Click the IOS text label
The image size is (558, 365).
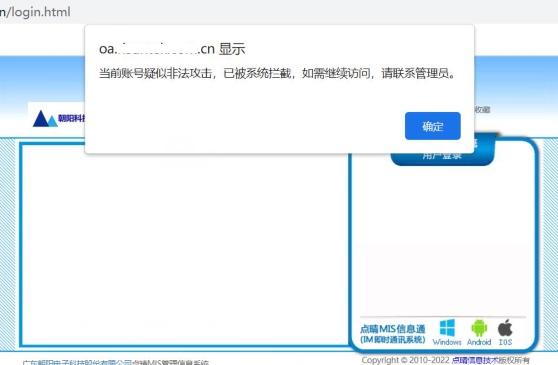point(505,342)
